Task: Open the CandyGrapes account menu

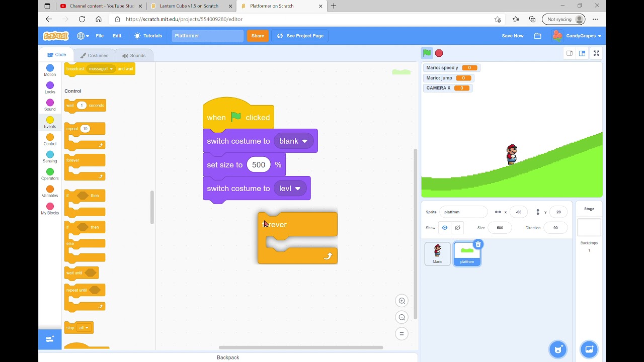Action: pyautogui.click(x=577, y=36)
